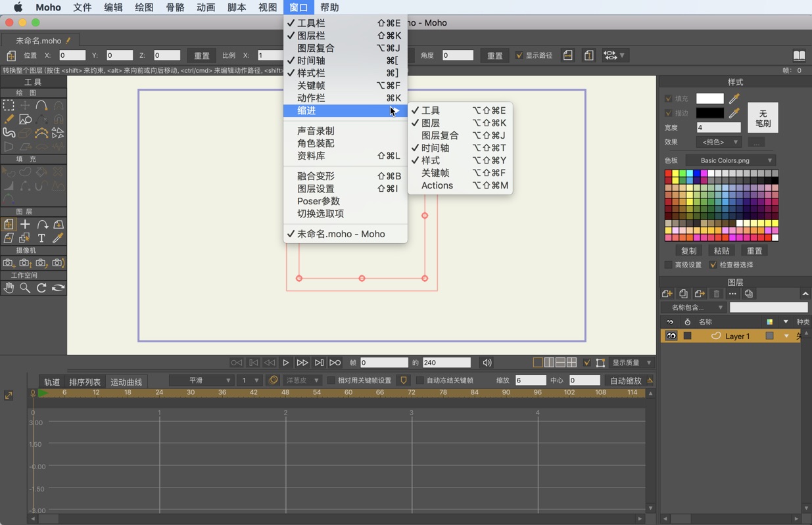Select the Zoom workspace tool
This screenshot has width=812, height=525.
[25, 287]
